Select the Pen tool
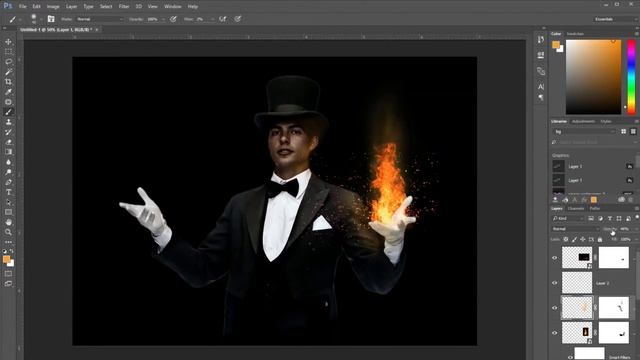This screenshot has height=360, width=640. point(8,182)
